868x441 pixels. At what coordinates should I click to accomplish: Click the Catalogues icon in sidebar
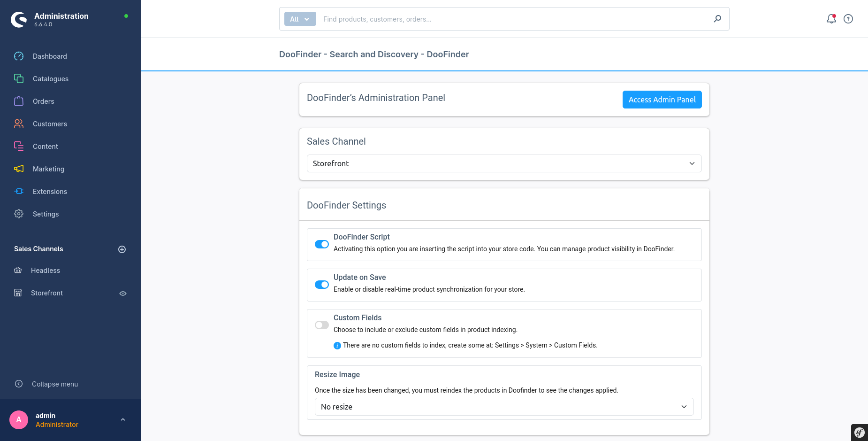[x=19, y=79]
